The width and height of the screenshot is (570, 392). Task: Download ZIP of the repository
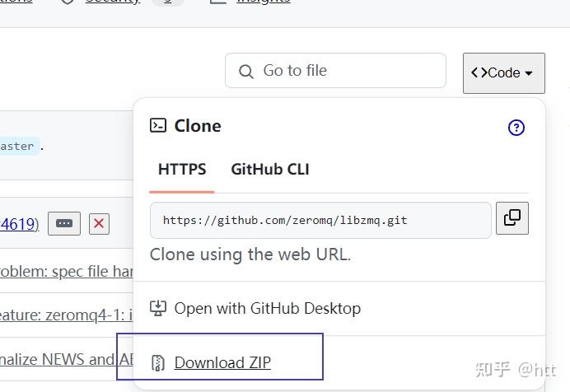pos(222,363)
